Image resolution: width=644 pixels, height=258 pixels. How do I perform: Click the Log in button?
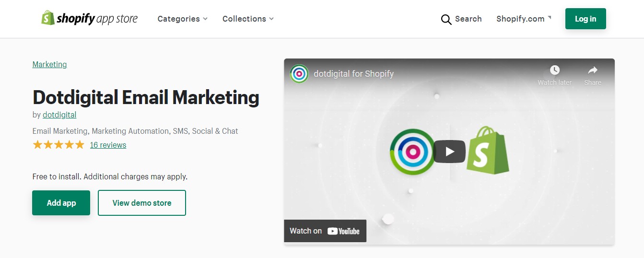tap(585, 19)
